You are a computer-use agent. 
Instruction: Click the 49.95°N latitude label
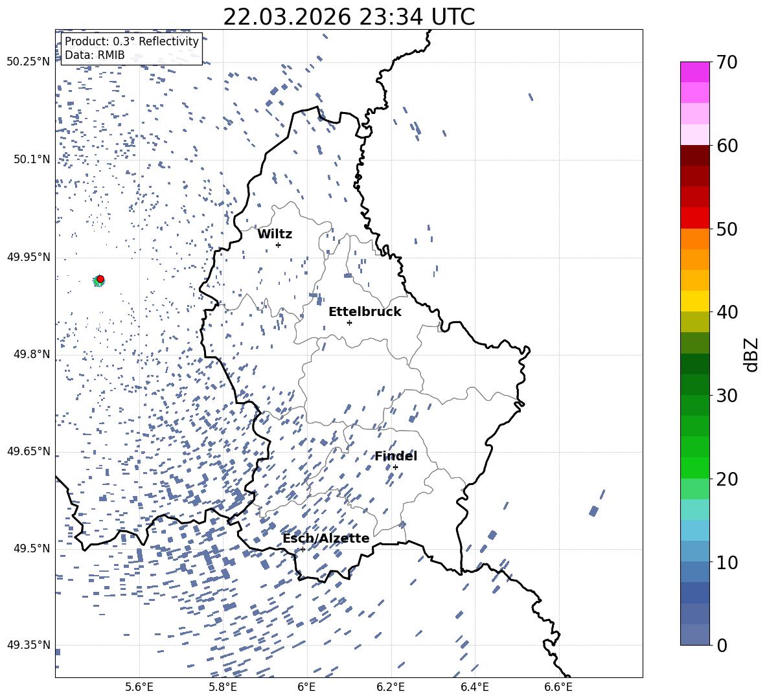29,257
